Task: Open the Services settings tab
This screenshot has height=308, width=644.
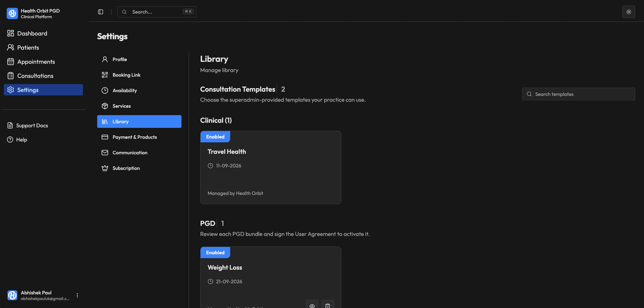Action: (139, 106)
